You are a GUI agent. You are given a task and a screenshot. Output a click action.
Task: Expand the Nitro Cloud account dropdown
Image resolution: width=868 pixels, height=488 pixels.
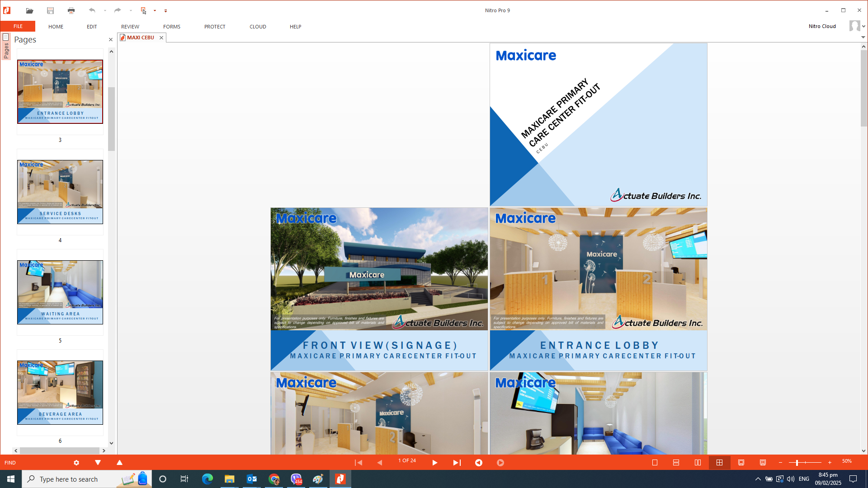(863, 26)
